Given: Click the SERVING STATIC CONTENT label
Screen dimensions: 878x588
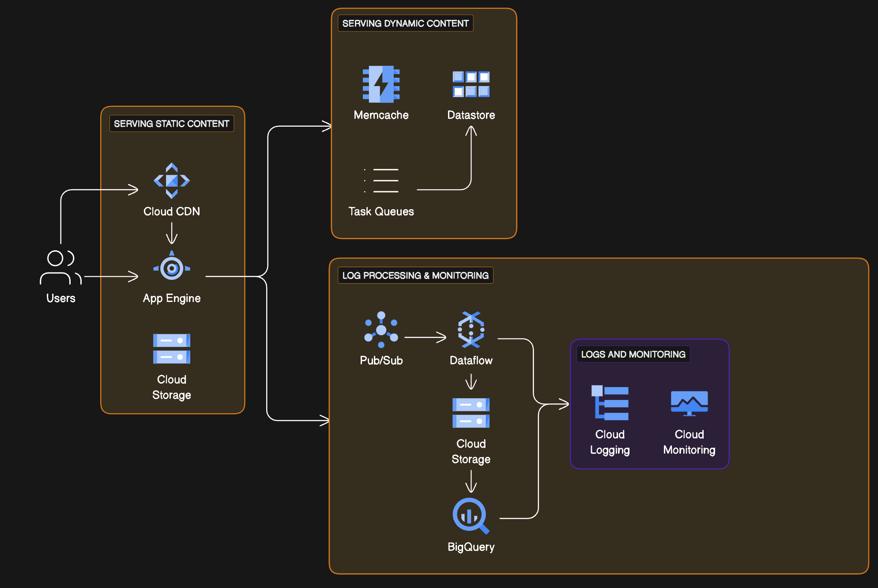Looking at the screenshot, I should point(172,124).
